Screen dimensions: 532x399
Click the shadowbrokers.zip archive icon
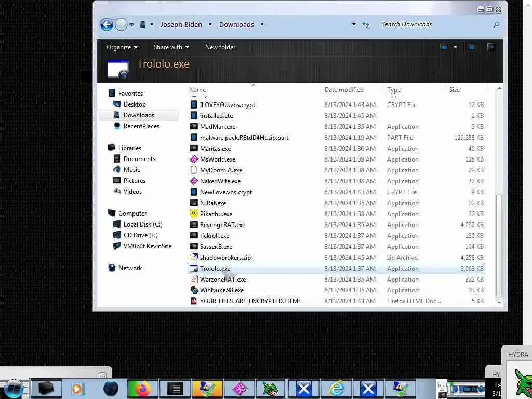coord(193,257)
